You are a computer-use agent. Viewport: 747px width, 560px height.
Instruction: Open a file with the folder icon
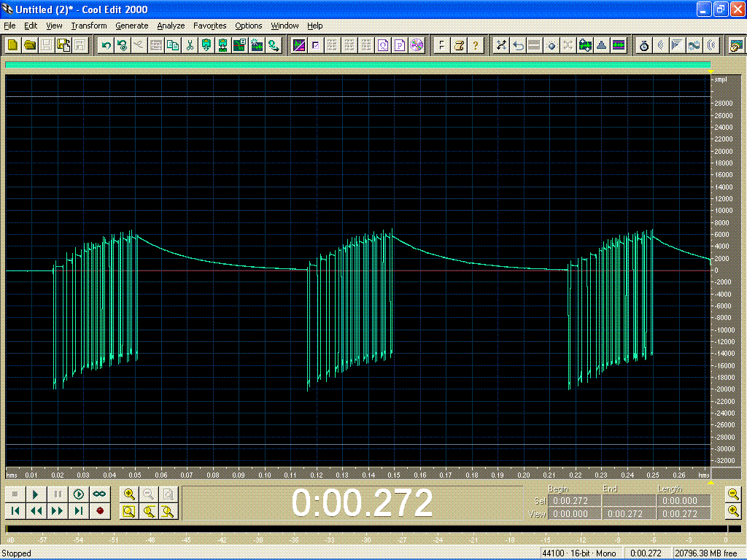pos(29,45)
